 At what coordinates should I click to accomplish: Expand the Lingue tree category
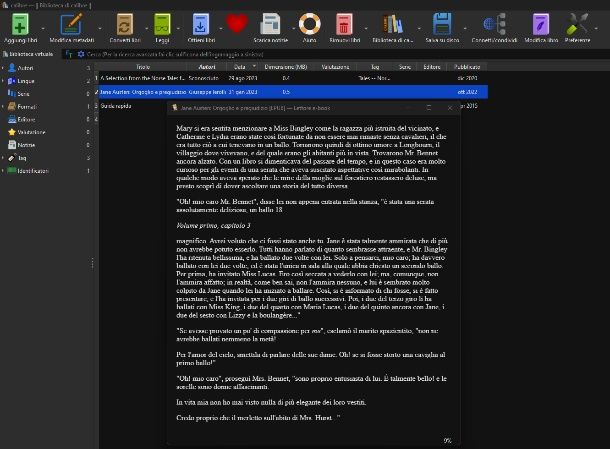[x=3, y=81]
